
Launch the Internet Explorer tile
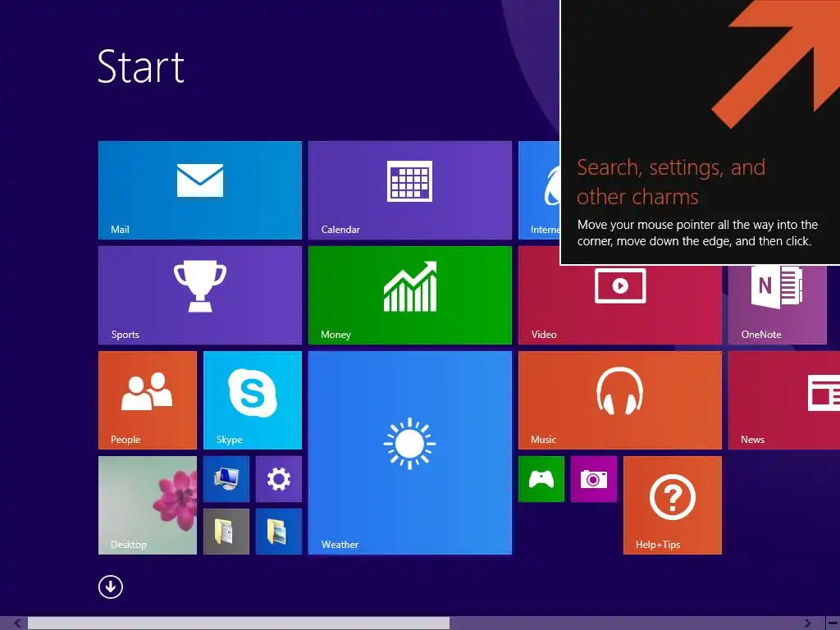pyautogui.click(x=539, y=190)
